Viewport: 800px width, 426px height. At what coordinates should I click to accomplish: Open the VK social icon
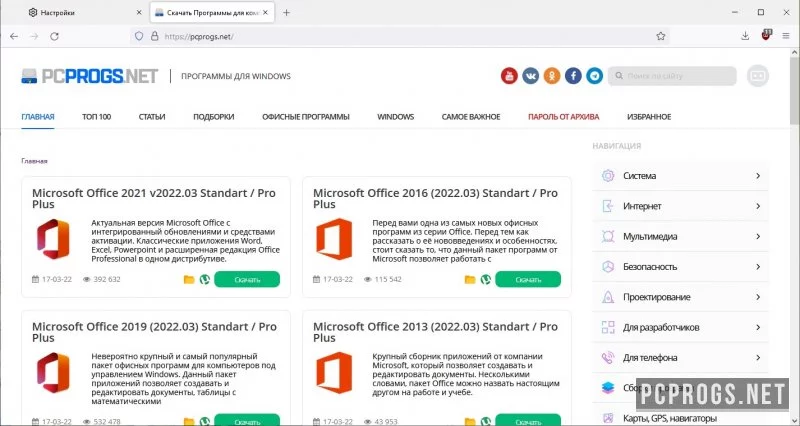530,76
